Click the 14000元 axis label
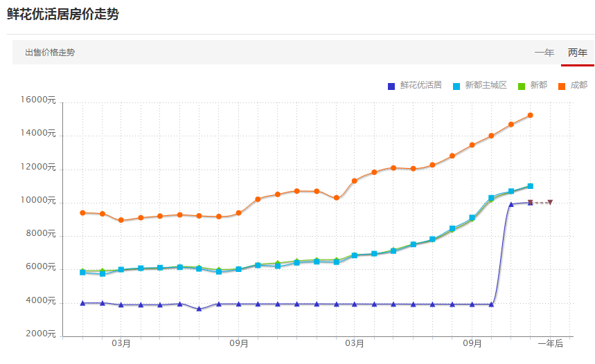Screen dimensions: 595x364 tap(38, 133)
